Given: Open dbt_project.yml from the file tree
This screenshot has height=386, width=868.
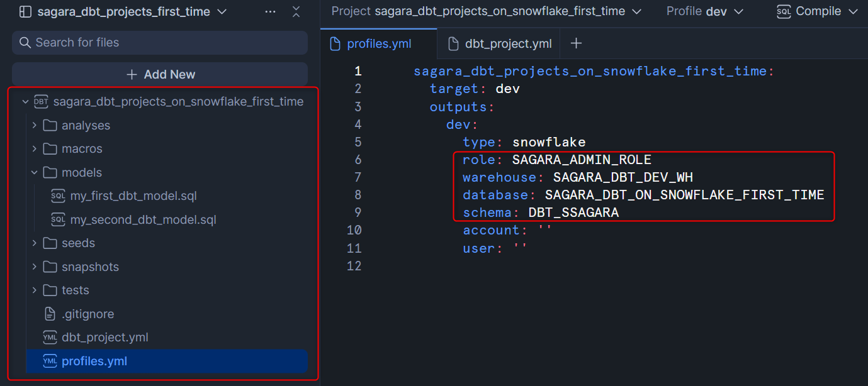Looking at the screenshot, I should (105, 338).
